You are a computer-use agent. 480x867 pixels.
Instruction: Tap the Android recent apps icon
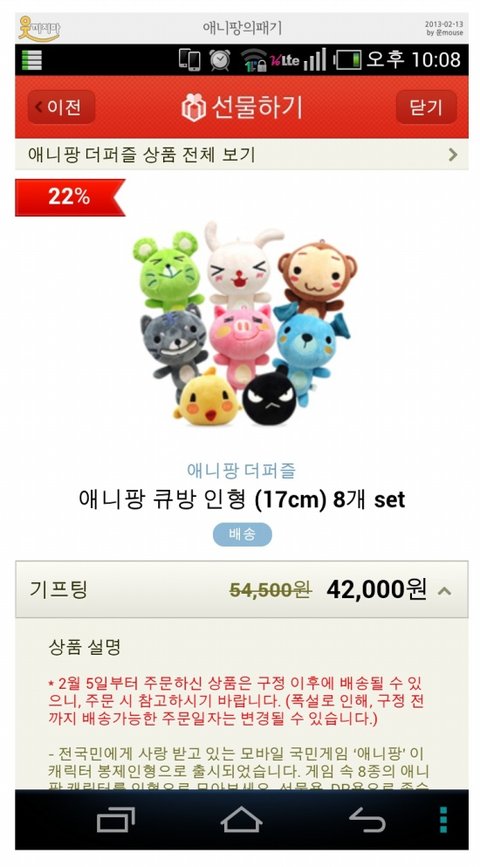(x=116, y=820)
